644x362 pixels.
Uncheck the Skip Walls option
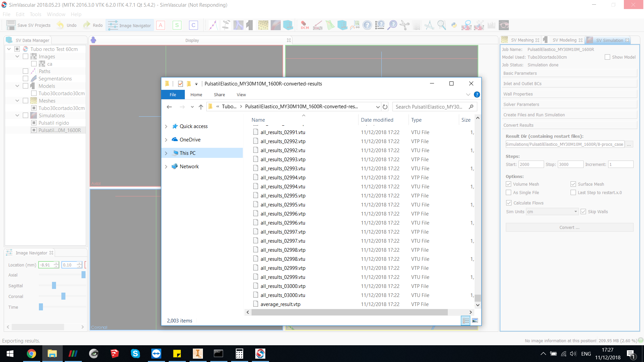(x=584, y=211)
